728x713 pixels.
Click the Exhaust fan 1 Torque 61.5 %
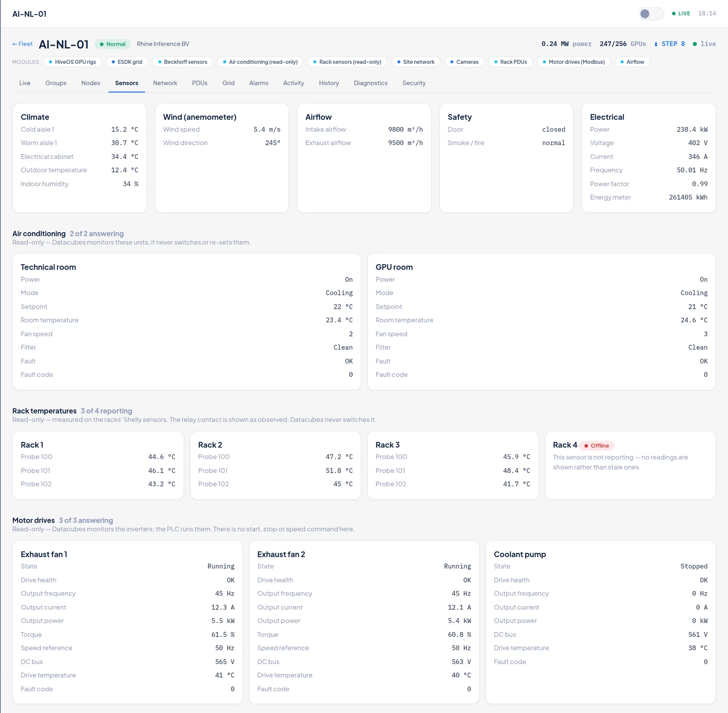coord(223,634)
